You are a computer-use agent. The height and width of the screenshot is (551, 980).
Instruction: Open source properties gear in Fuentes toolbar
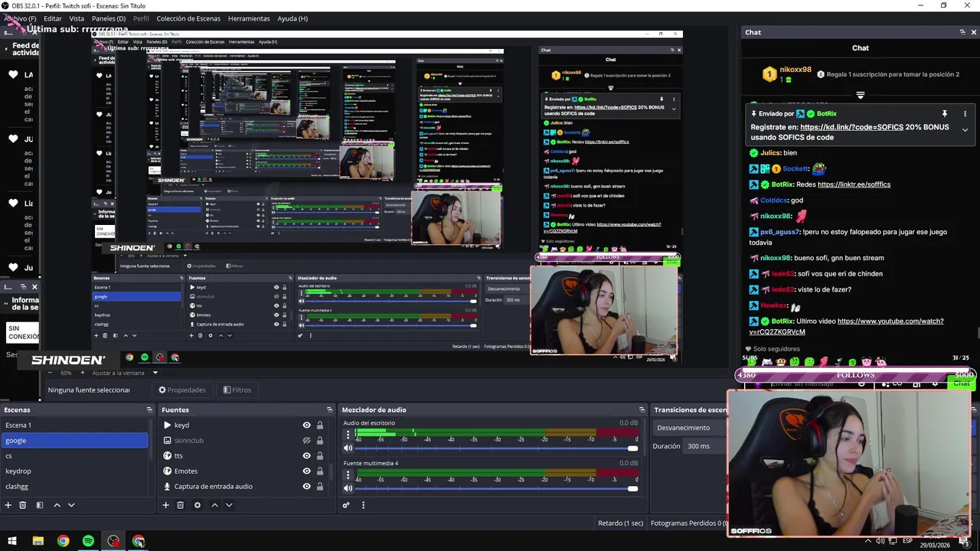[198, 505]
